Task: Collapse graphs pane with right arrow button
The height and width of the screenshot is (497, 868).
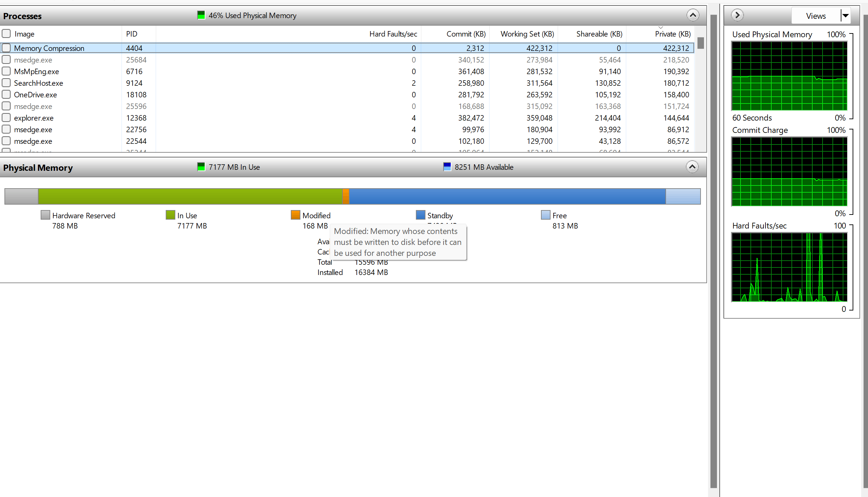Action: pyautogui.click(x=737, y=15)
